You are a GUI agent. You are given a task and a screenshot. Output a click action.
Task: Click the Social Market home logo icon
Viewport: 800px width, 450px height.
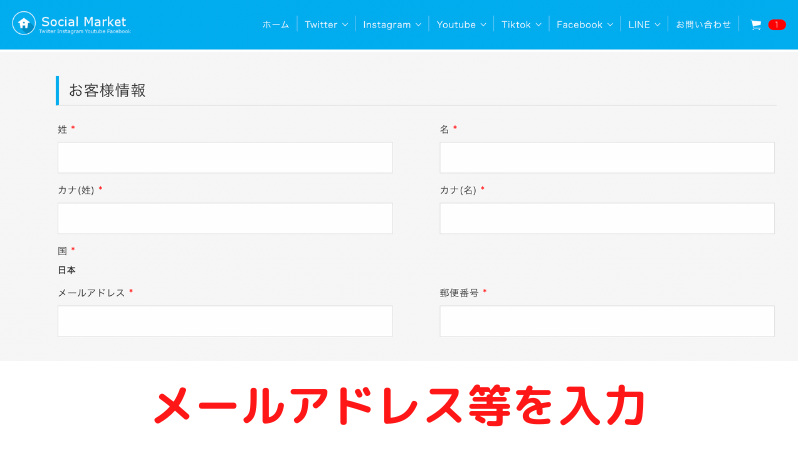24,23
